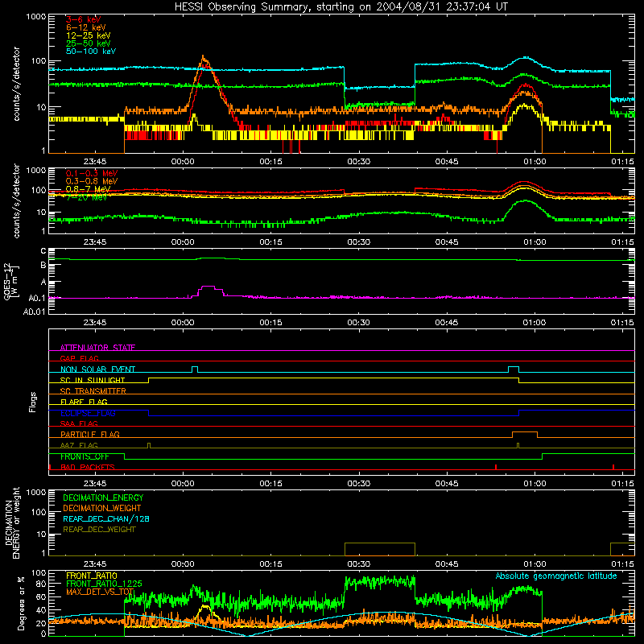Click the DECIMATION_ENERGY legend label
This screenshot has height=644, width=644.
click(x=103, y=497)
